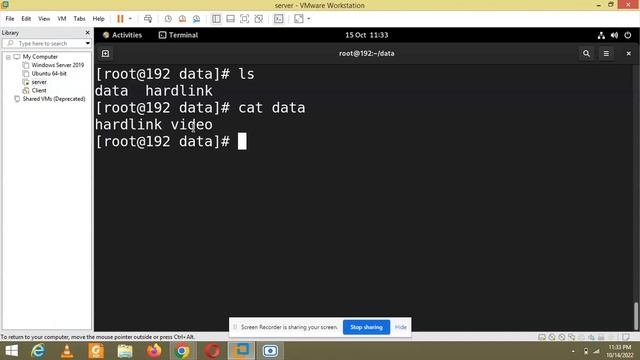Take a snapshot of the virtual machine

[x=168, y=19]
